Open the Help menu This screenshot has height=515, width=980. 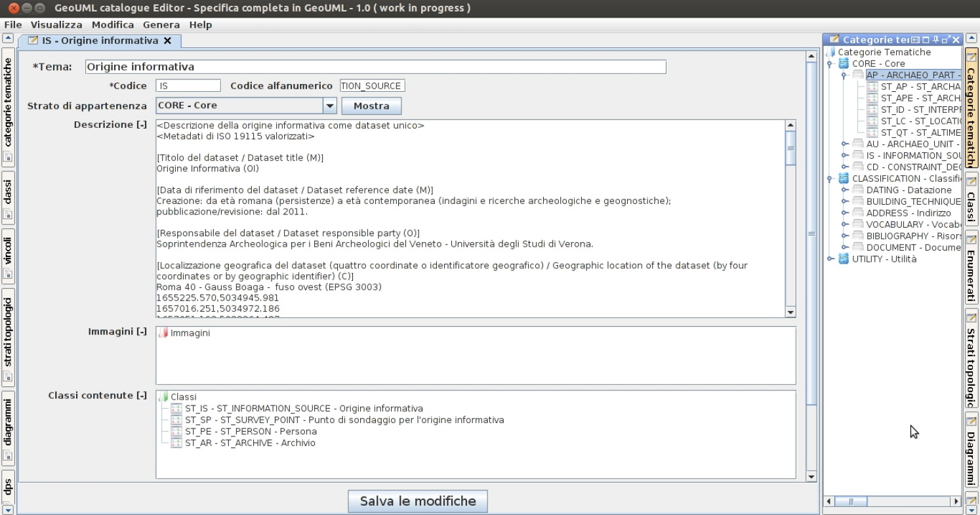(201, 25)
